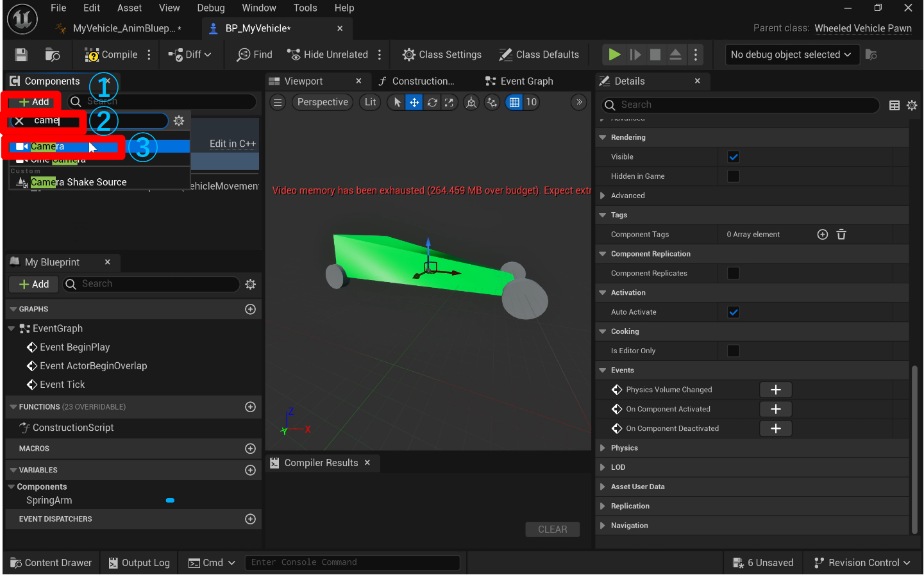Open the Revision Control dropdown

click(x=862, y=563)
